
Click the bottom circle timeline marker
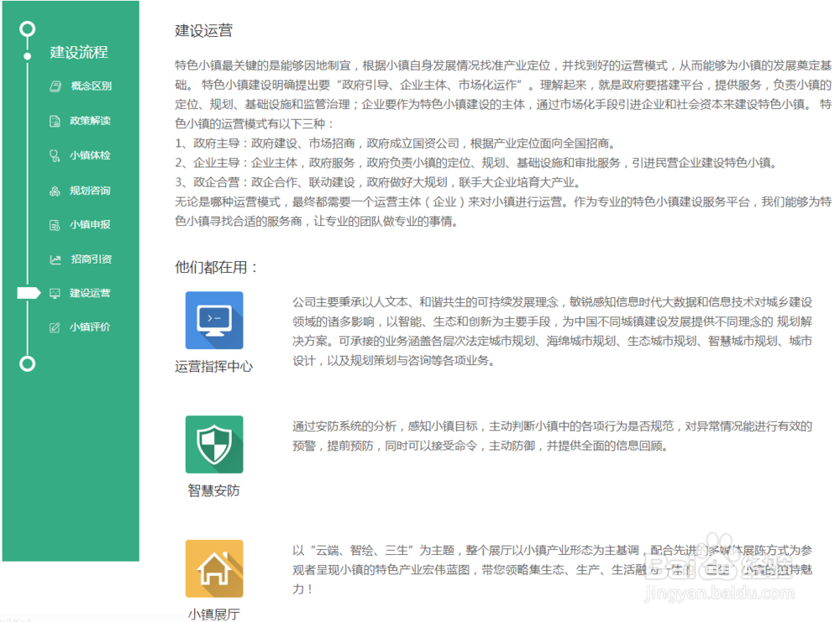tap(28, 364)
